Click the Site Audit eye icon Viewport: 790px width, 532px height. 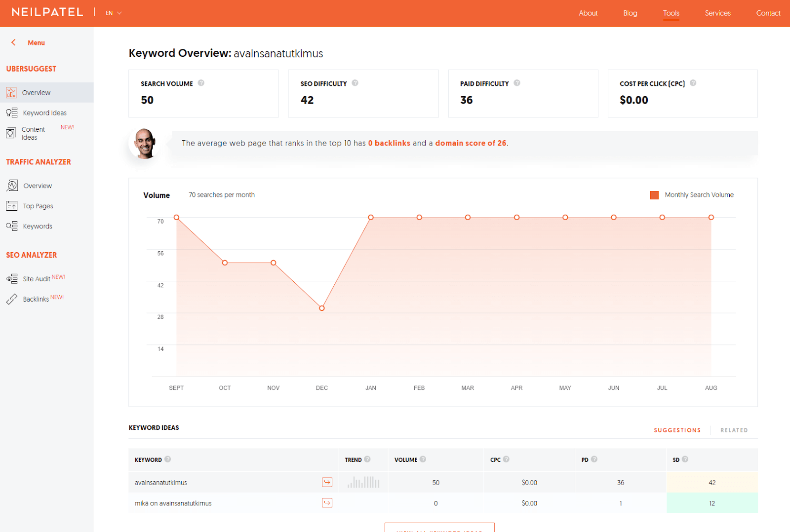(x=12, y=279)
